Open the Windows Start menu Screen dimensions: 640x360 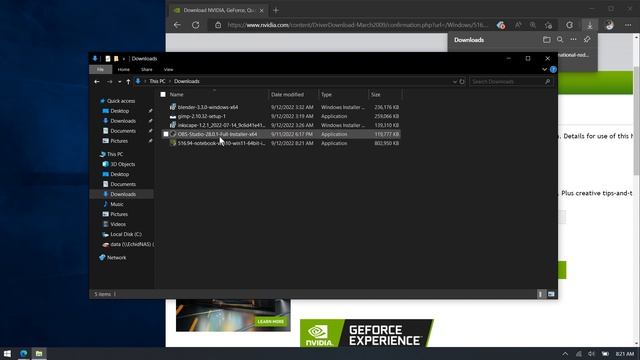pyautogui.click(x=7, y=353)
